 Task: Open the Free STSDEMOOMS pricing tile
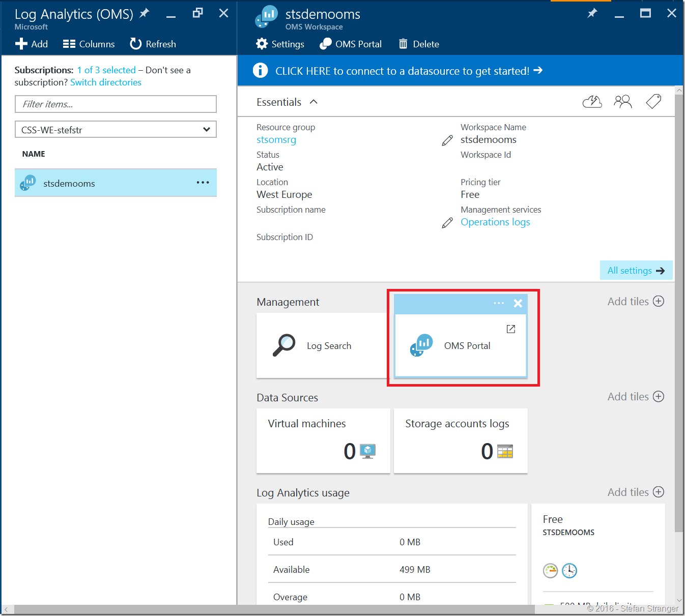[x=598, y=553]
